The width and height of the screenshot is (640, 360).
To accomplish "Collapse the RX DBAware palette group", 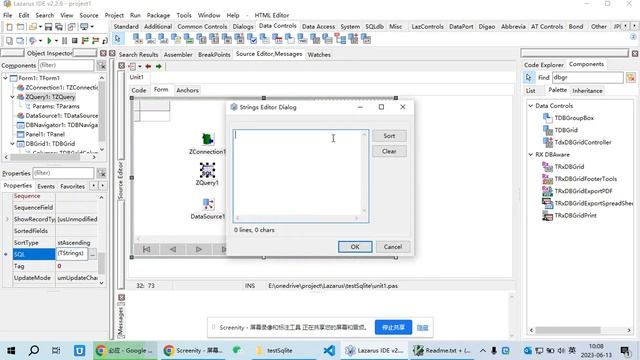I will (x=531, y=155).
